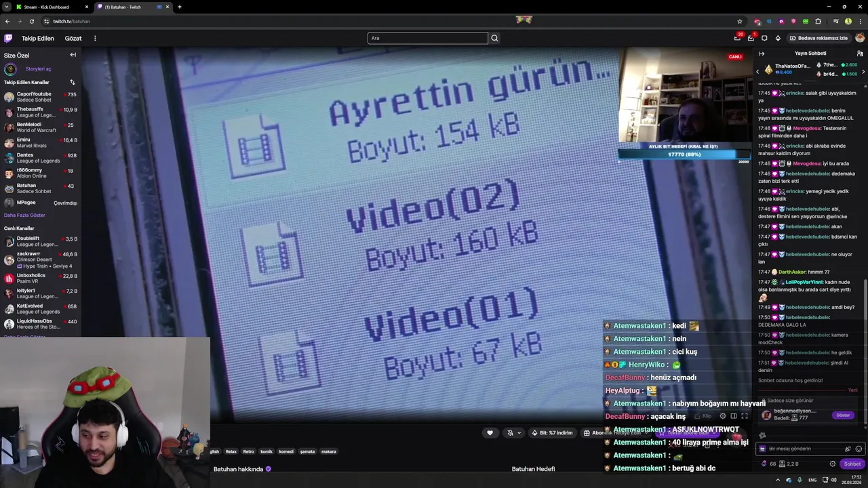Open the Twitch home logo
Image resolution: width=868 pixels, height=488 pixels.
pyautogui.click(x=8, y=38)
